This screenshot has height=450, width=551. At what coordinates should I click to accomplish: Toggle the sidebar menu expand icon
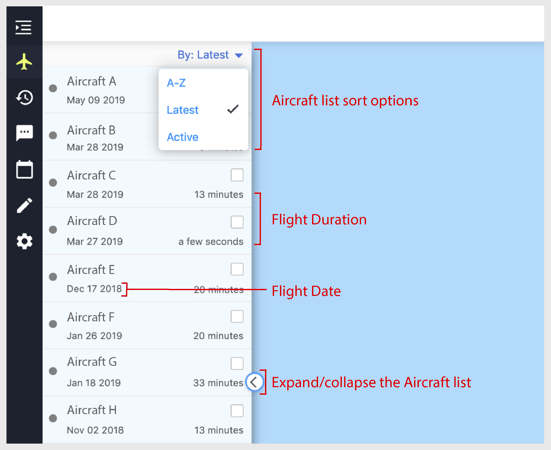coord(24,27)
